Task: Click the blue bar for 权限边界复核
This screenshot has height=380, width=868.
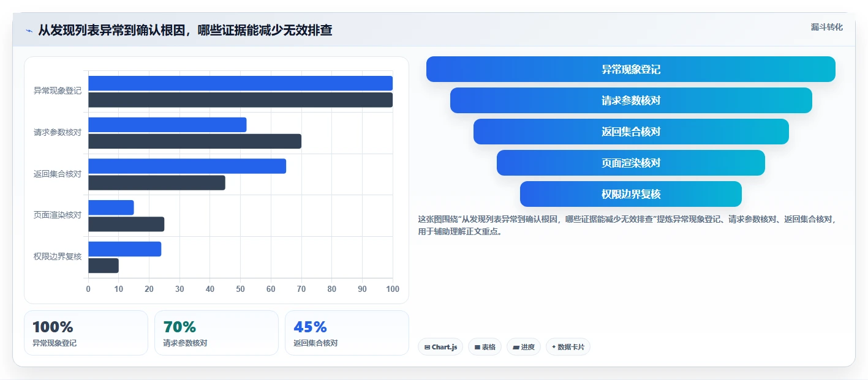Action: point(124,249)
